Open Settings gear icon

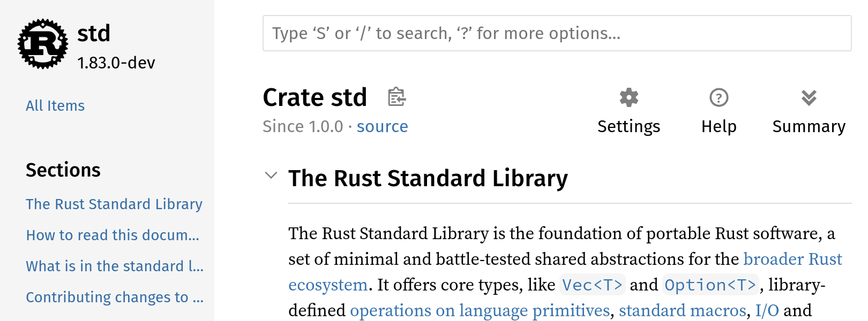tap(629, 97)
